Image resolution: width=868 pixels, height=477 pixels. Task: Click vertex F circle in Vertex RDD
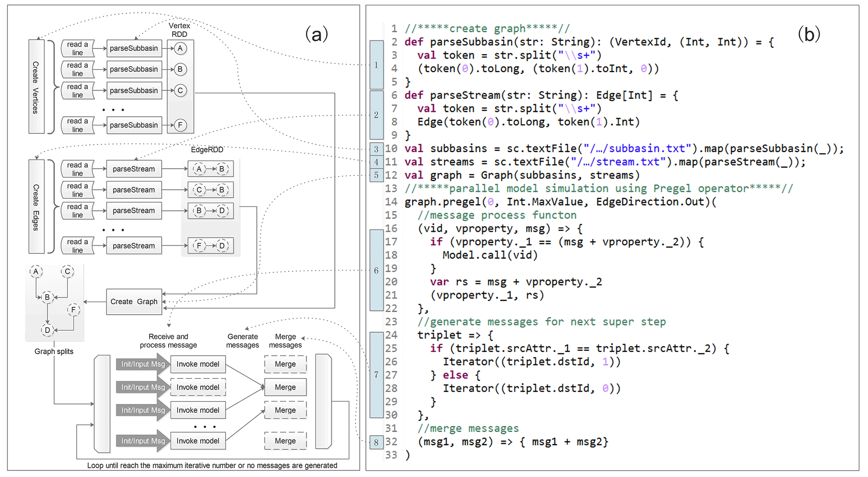coord(180,125)
